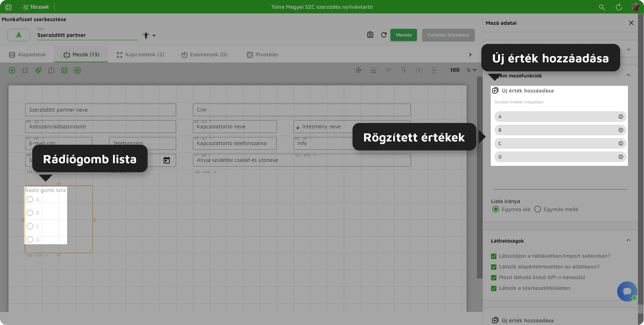Select the move arrows tool
The width and height of the screenshot is (644, 325).
359,70
